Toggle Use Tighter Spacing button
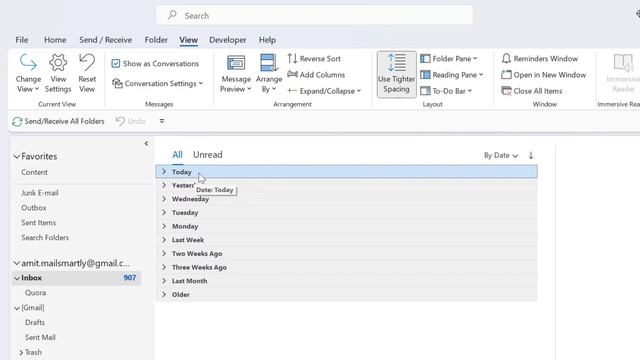Image resolution: width=640 pixels, height=360 pixels. click(x=396, y=74)
